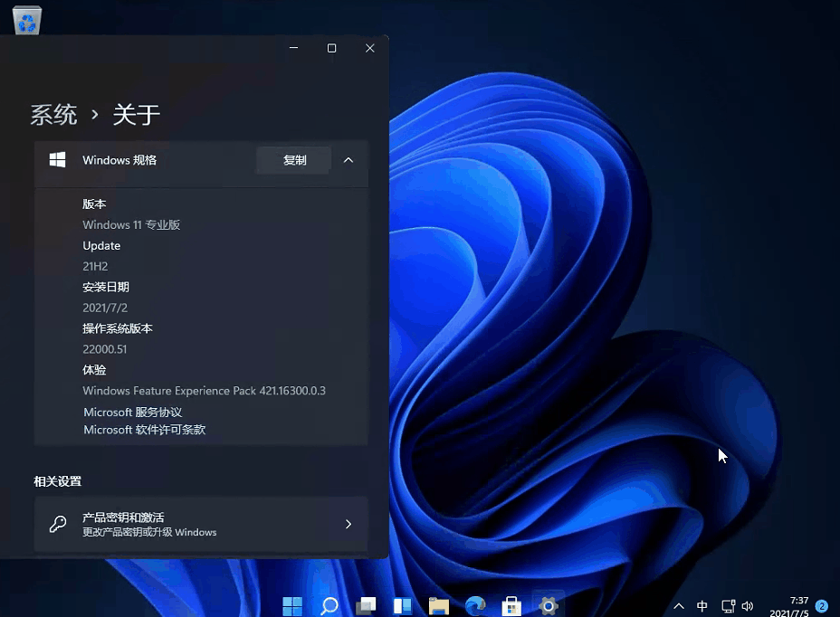Click the 复制 copy button
The image size is (840, 617).
click(x=293, y=159)
